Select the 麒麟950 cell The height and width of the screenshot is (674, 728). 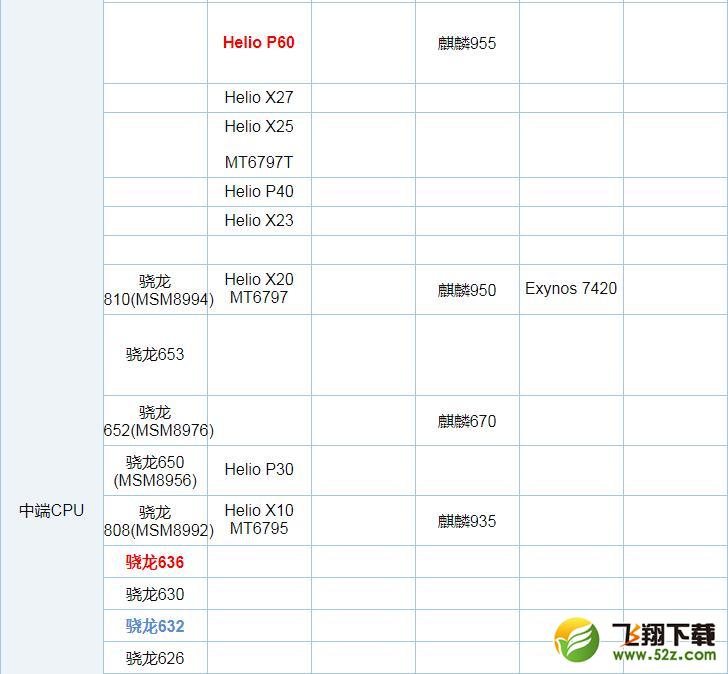467,290
